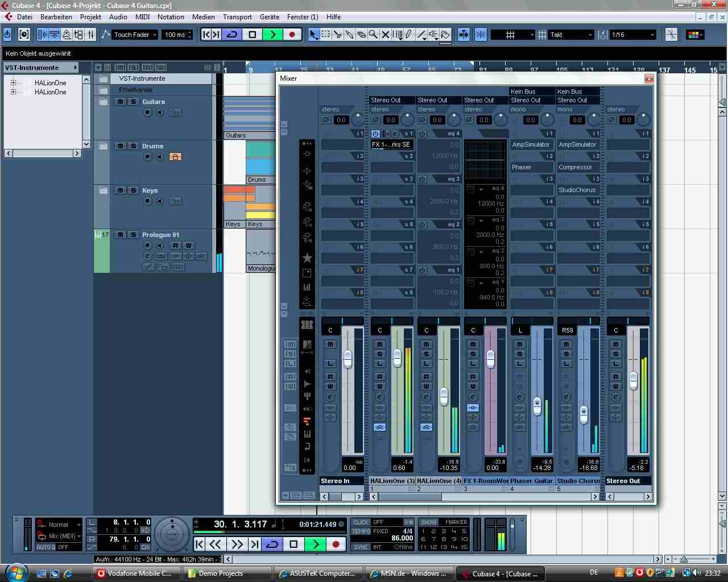Image resolution: width=728 pixels, height=582 pixels.
Task: Open Kein Bus input of Phaser Guitar
Action: click(532, 92)
